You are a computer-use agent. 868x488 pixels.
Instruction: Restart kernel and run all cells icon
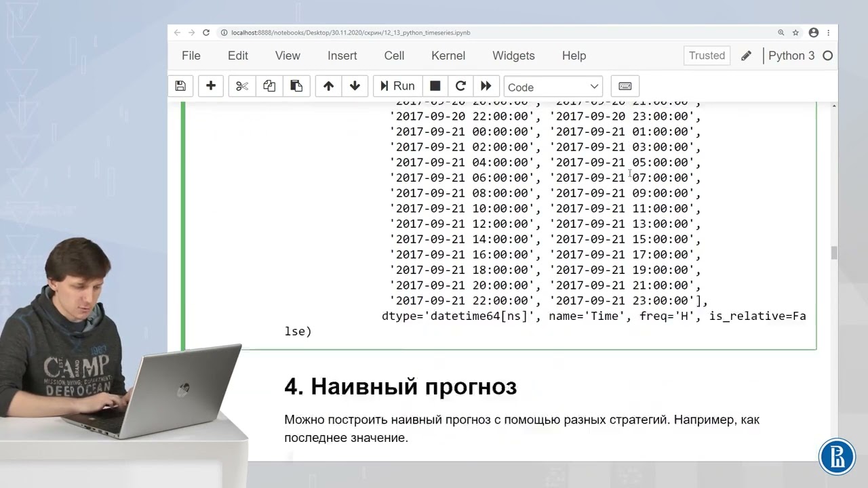[x=486, y=86]
